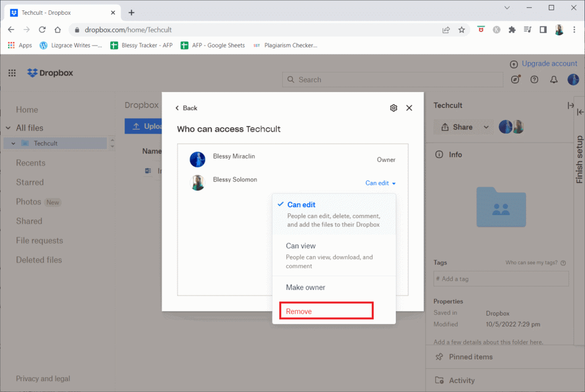The image size is (585, 392).
Task: Click the Upgrade account link
Action: click(x=549, y=63)
